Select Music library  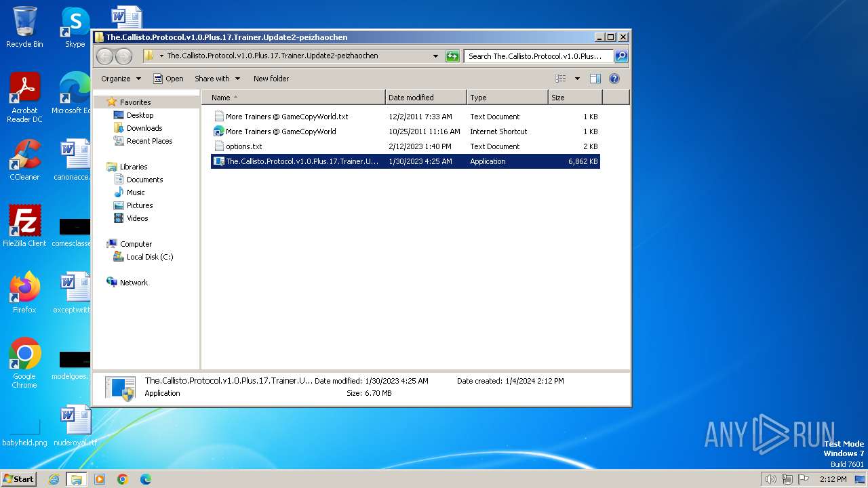click(x=136, y=192)
